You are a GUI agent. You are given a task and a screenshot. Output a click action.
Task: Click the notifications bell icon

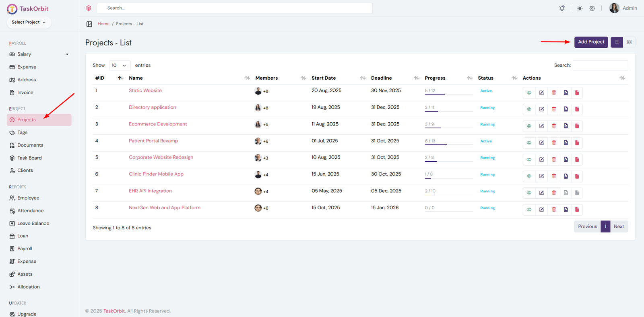(562, 8)
